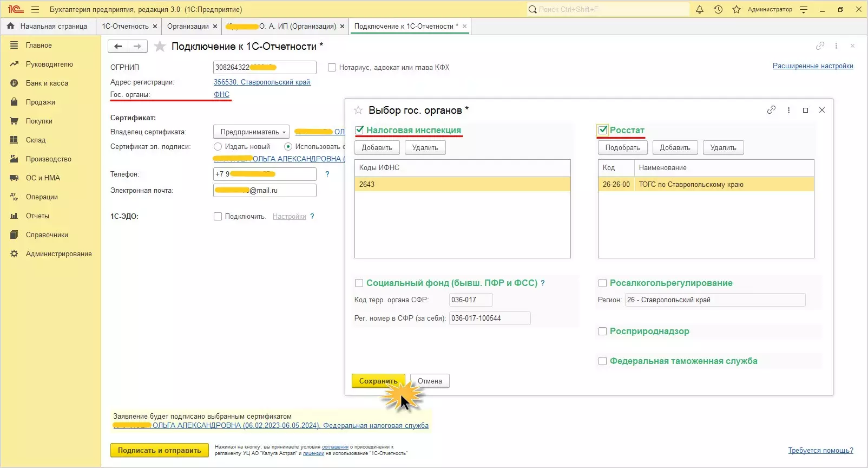Open the main form's more actions menu

836,46
